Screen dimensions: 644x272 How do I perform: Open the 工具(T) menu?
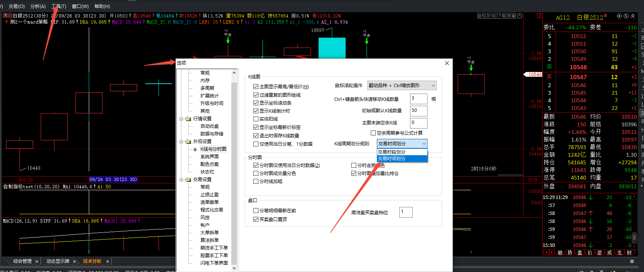59,6
